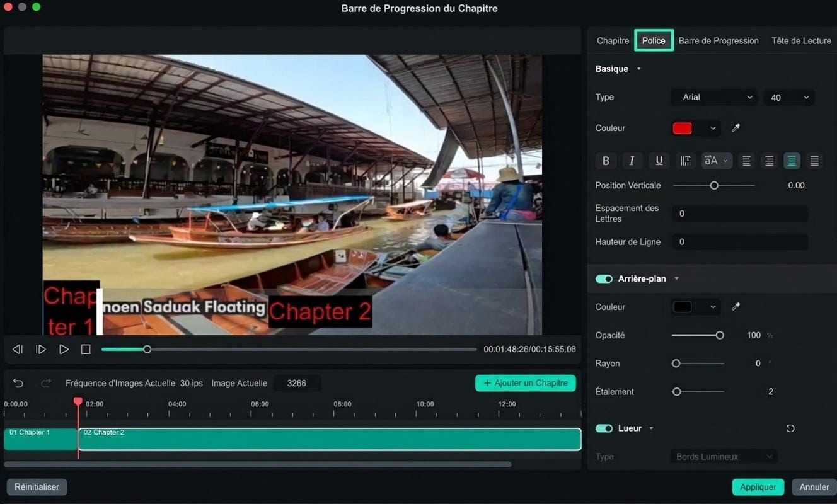Select the active center text alignment
The image size is (837, 504).
pyautogui.click(x=792, y=161)
